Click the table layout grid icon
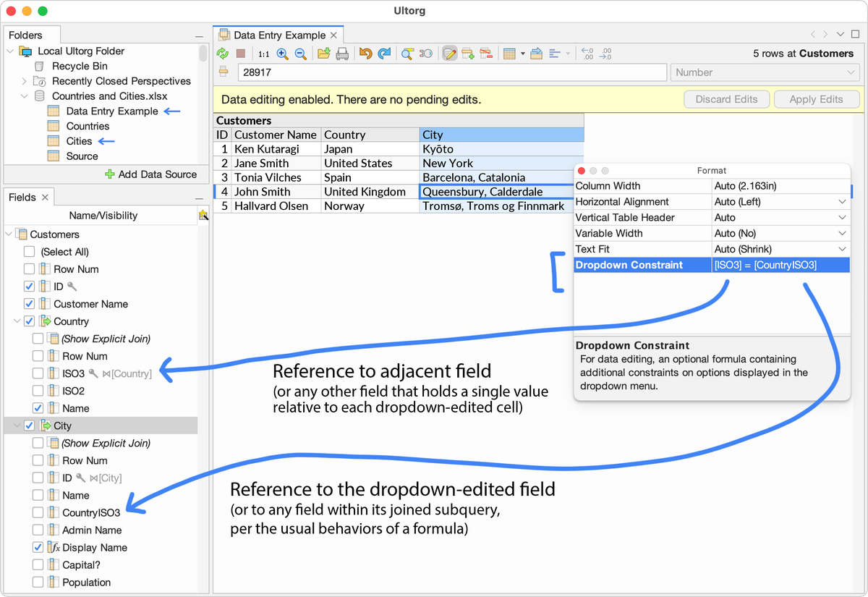This screenshot has width=868, height=597. click(509, 54)
